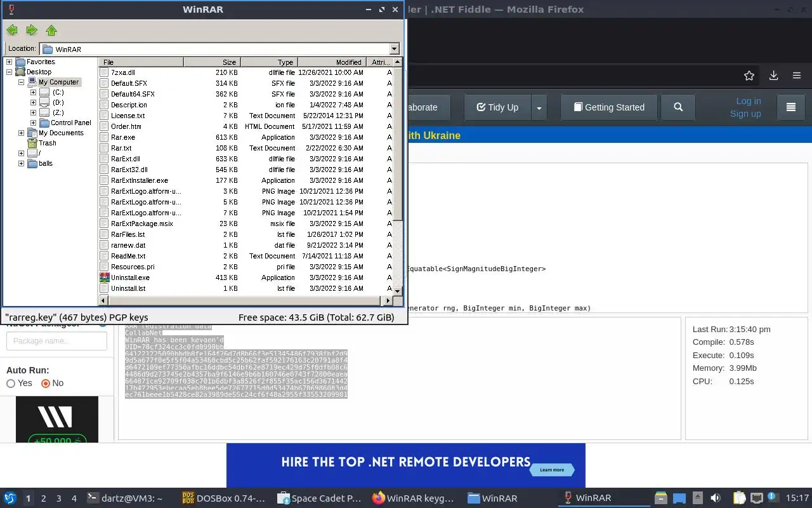Select the (Z:) drive icon

(44, 113)
